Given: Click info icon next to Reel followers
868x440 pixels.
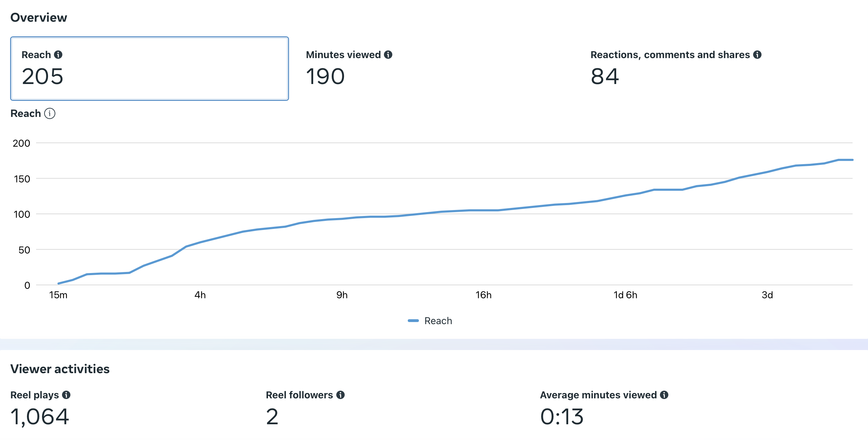Looking at the screenshot, I should 340,395.
